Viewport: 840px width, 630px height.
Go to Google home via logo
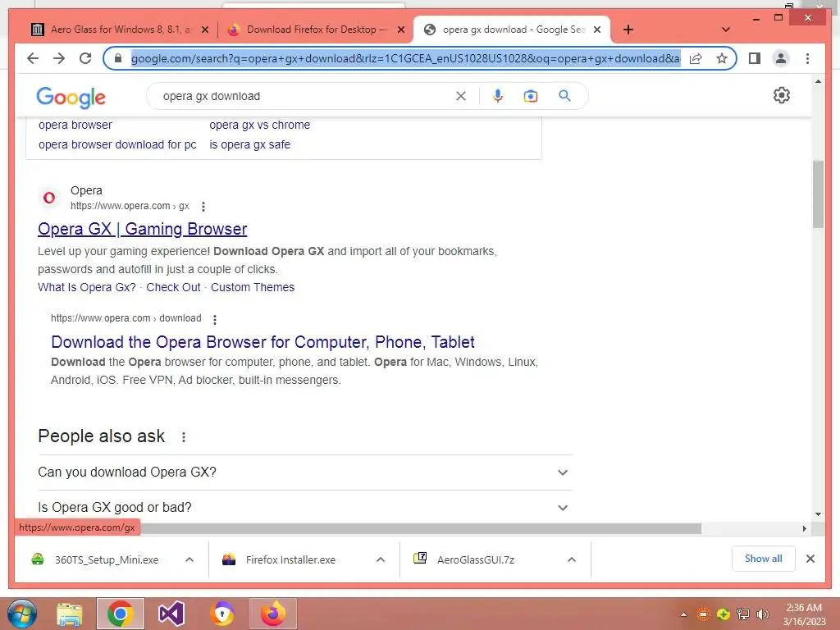point(71,98)
